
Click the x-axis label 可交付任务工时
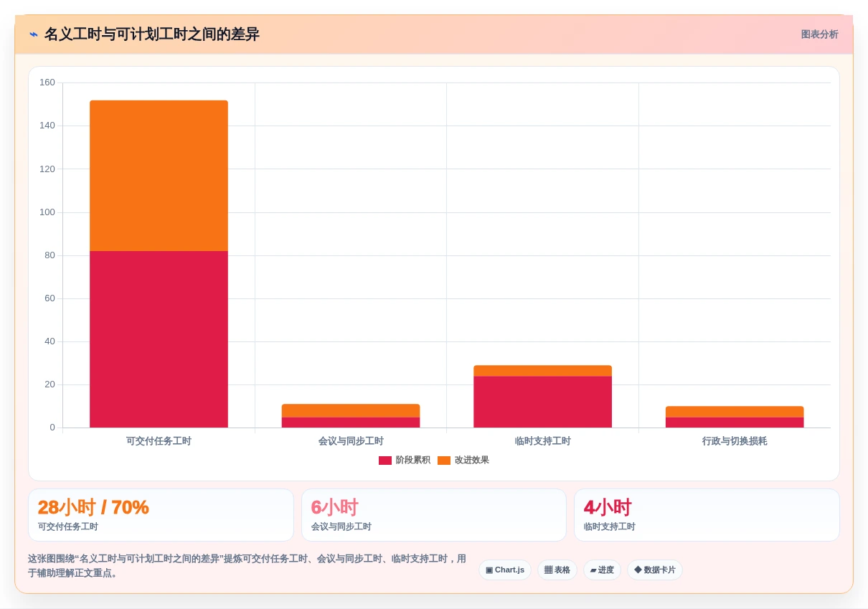(x=159, y=441)
